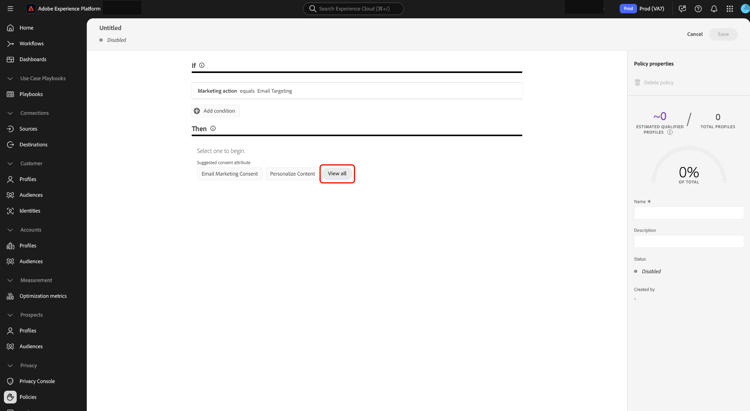Click the Optimization metrics icon
The image size is (750, 411).
(10, 296)
